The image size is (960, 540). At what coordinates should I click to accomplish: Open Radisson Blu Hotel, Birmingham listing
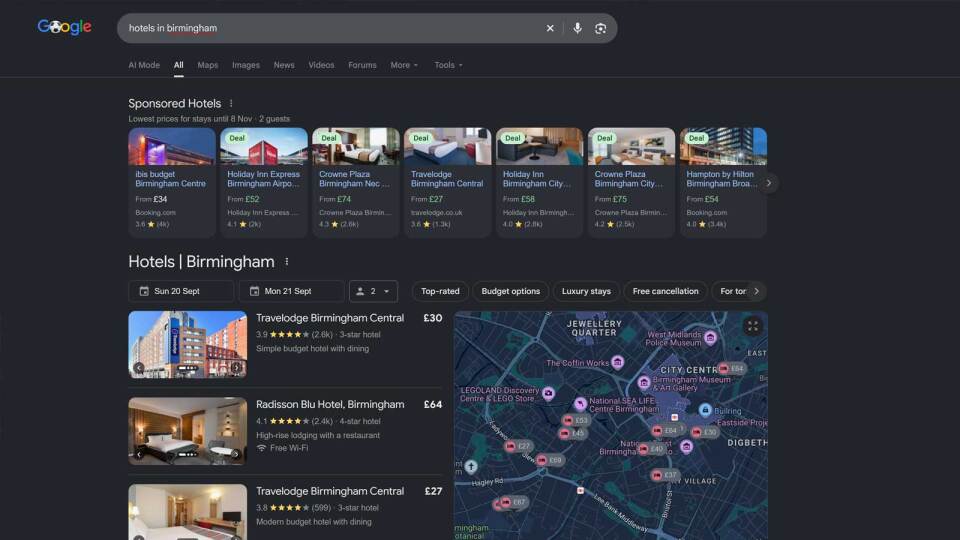point(330,405)
